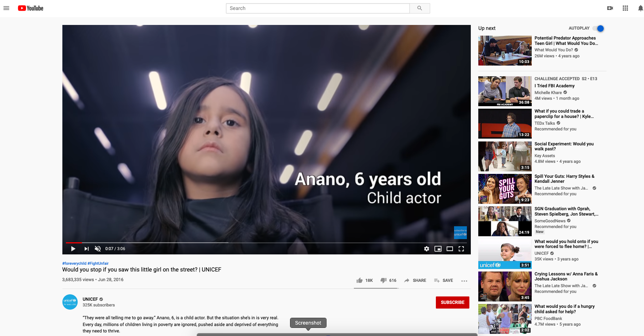Click the #FightUnfair hashtag link
The image size is (644, 336).
98,264
